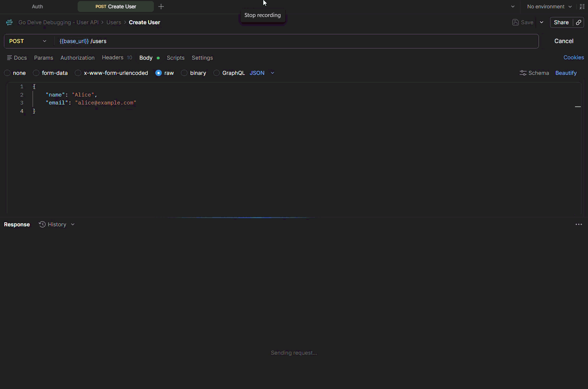Click line number 1 in editor gutter
Screen dimensions: 588x389
[22, 86]
